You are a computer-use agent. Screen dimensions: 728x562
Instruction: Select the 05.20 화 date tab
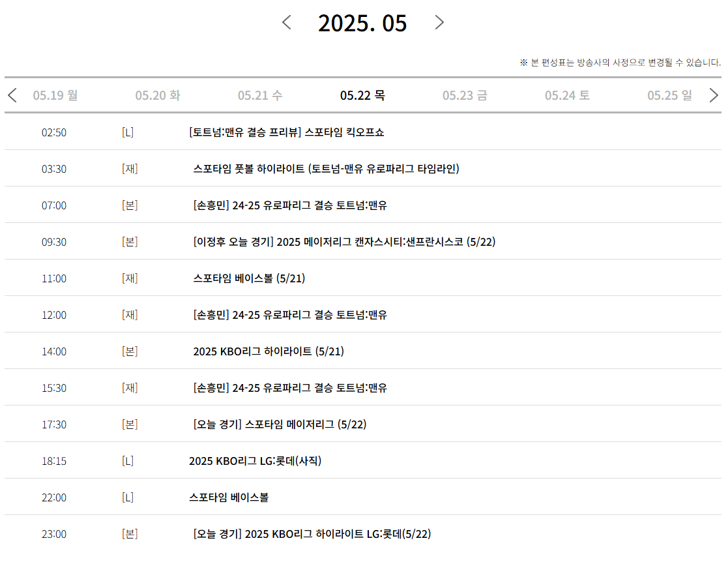pyautogui.click(x=157, y=95)
